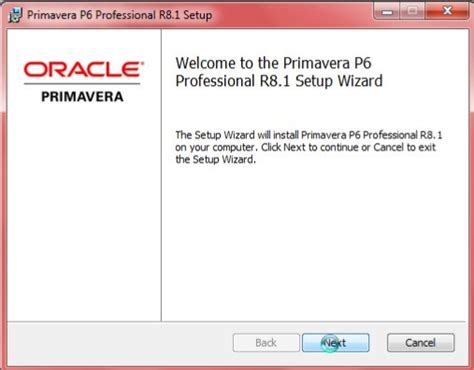Click the Oracle logo in the side panel

(x=83, y=69)
